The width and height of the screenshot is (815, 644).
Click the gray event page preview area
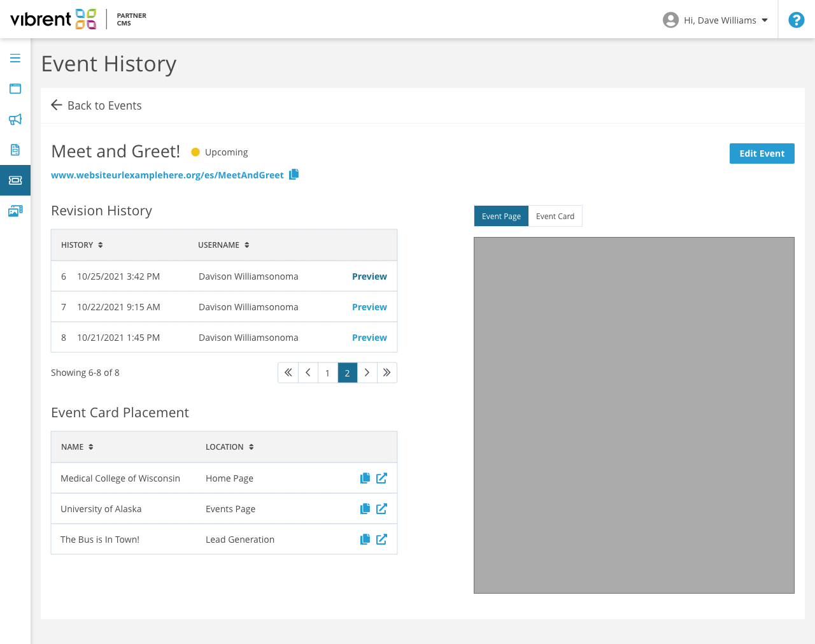634,415
